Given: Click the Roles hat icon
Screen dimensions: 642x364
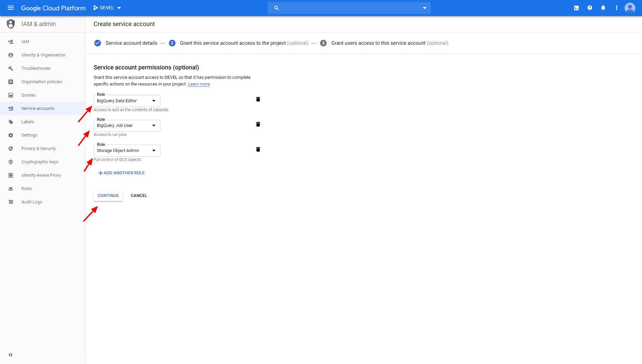Looking at the screenshot, I should coord(11,189).
